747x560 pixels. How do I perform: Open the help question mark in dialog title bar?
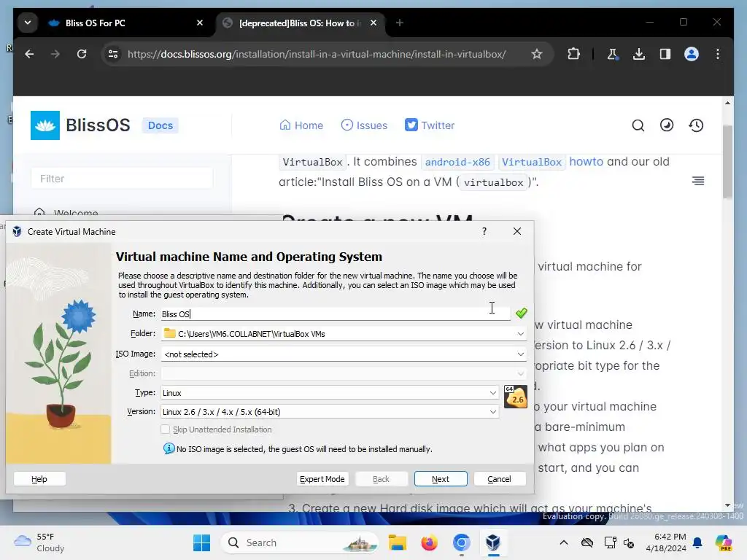pos(484,231)
